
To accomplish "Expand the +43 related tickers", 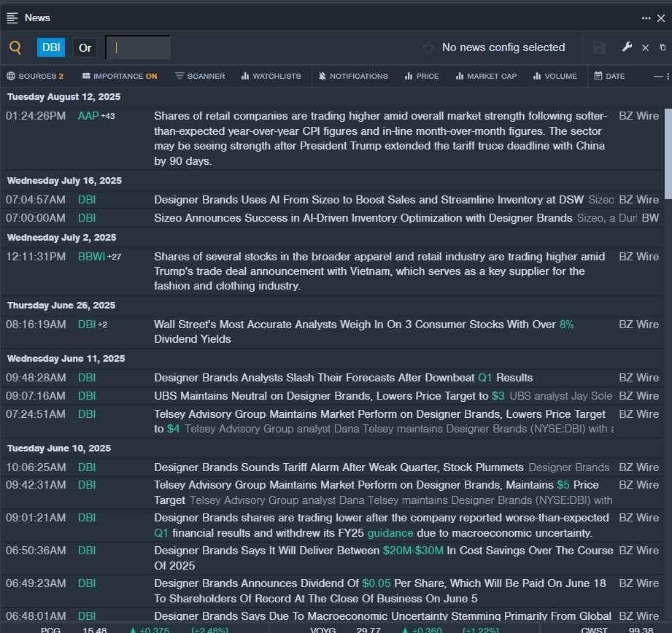I will [x=107, y=116].
